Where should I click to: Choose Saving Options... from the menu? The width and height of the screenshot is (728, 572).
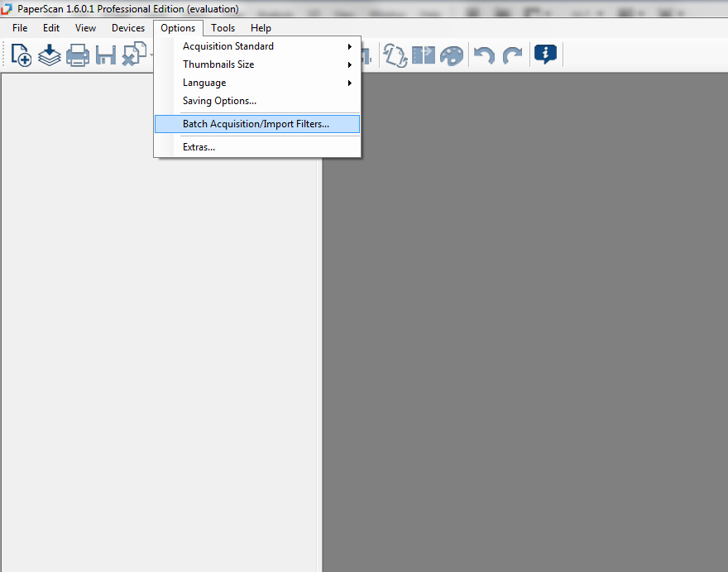click(x=257, y=101)
